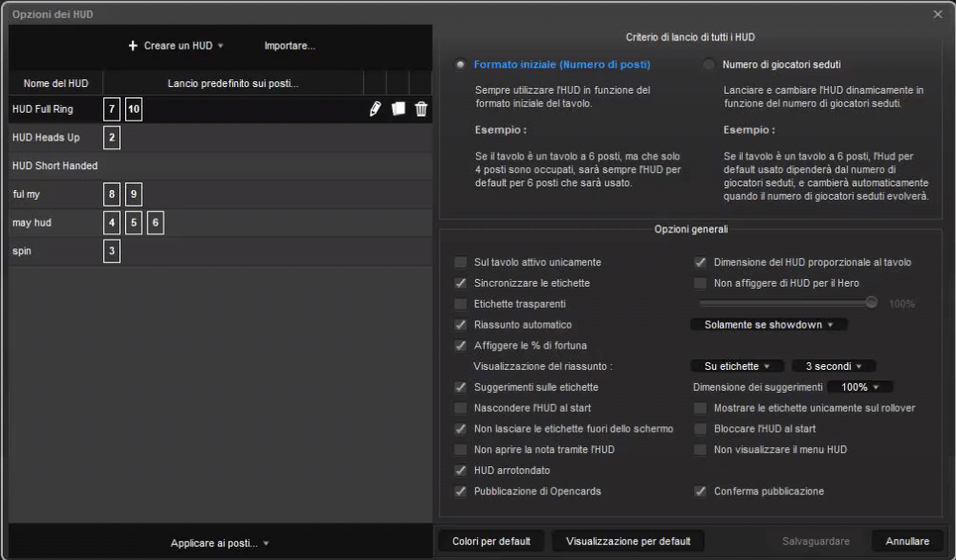Click seat number 10 badge for HUD Full Ring

tap(134, 109)
